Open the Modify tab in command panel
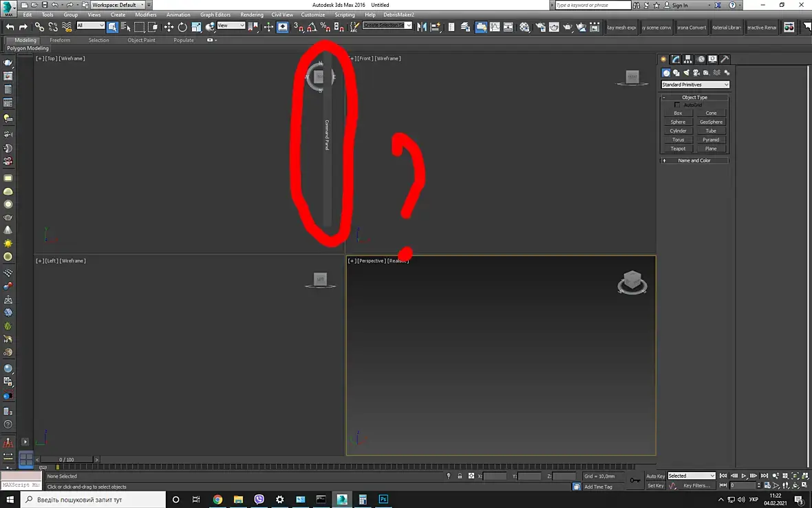812x508 pixels. (676, 59)
